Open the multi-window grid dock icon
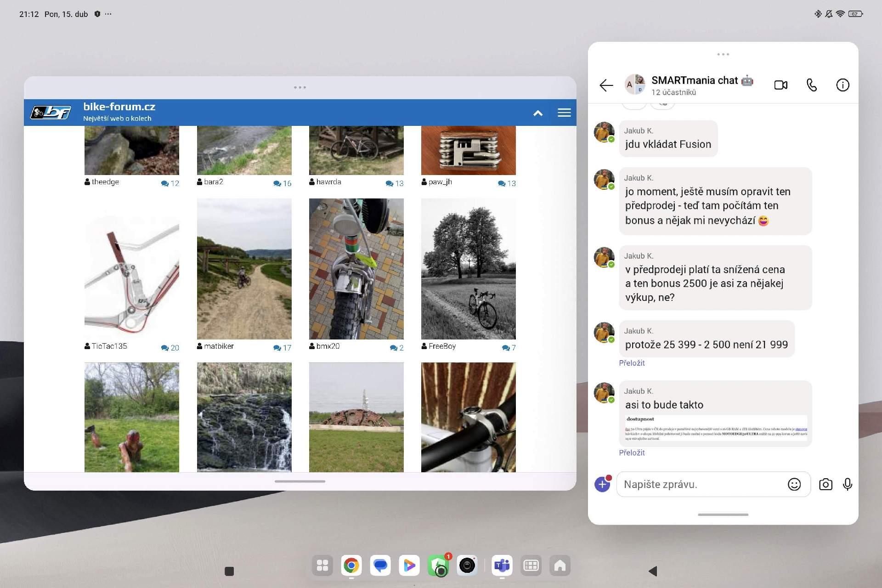The height and width of the screenshot is (588, 882). [531, 565]
